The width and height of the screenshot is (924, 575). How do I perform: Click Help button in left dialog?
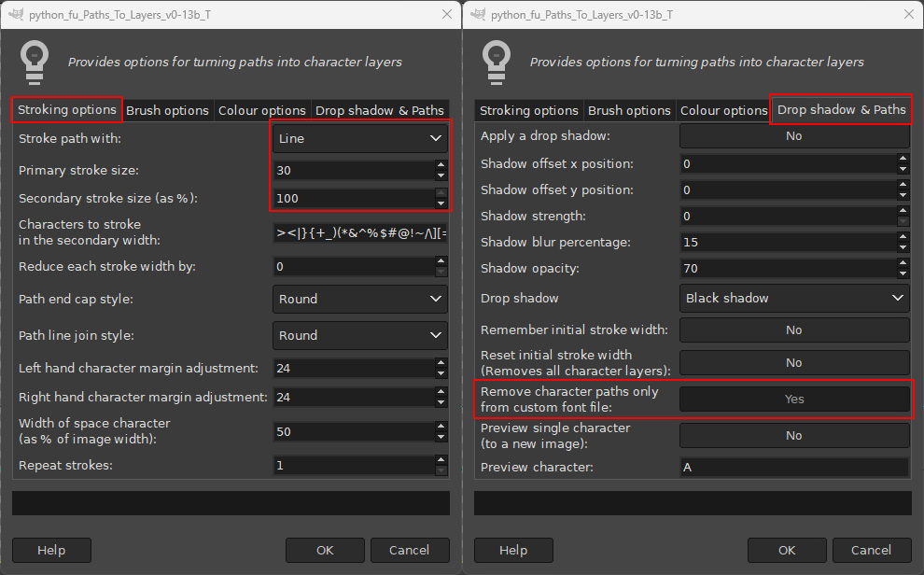[x=52, y=550]
